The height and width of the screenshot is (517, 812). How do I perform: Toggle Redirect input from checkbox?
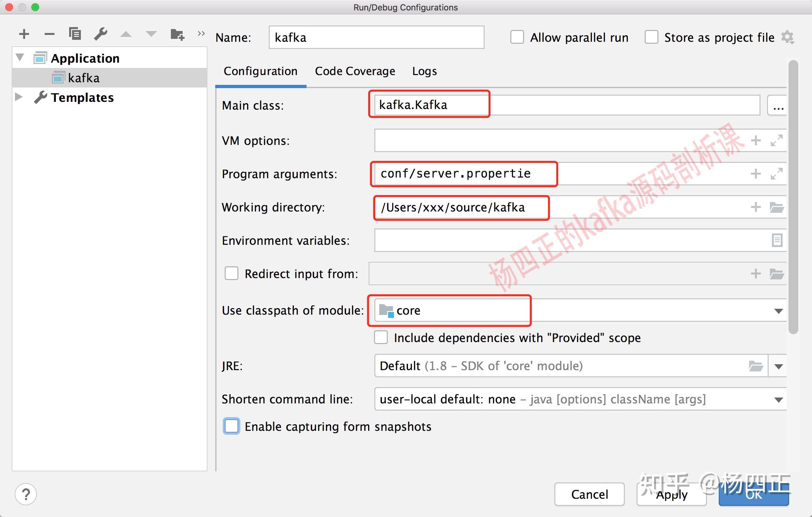231,273
